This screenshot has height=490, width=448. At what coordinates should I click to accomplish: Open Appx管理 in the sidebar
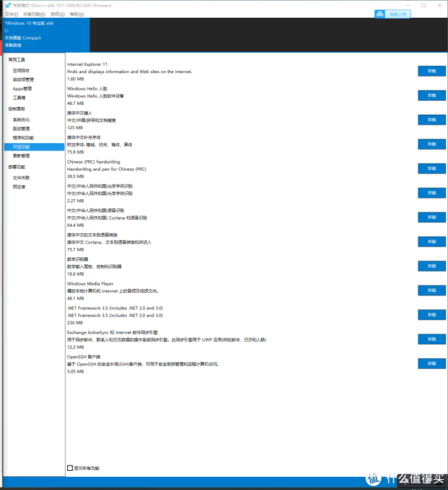(22, 89)
